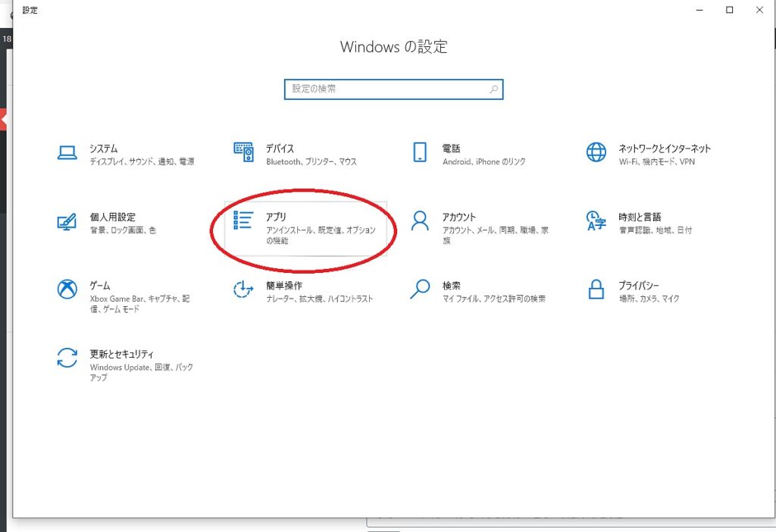Image resolution: width=776 pixels, height=532 pixels.
Task: Close the 設定 window
Action: coord(759,10)
